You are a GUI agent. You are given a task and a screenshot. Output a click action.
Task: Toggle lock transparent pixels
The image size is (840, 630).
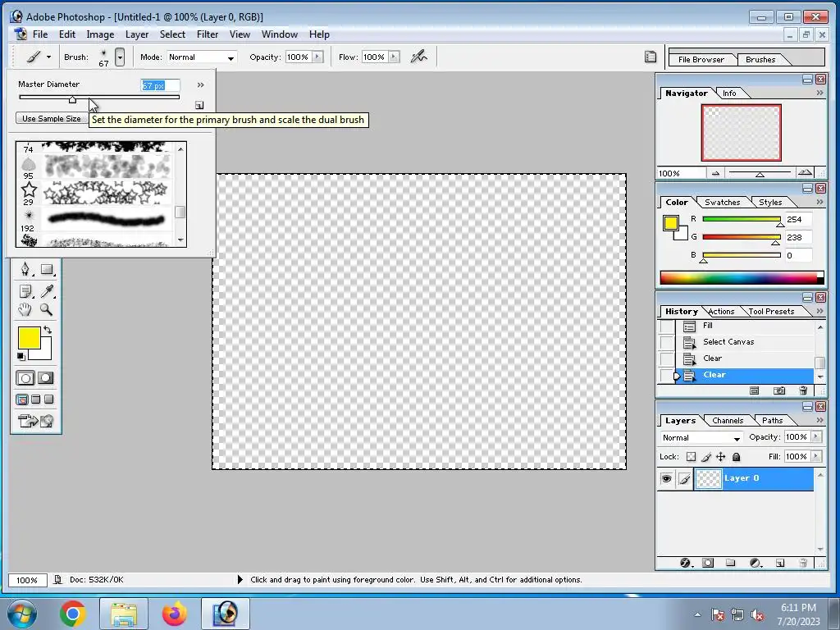691,456
